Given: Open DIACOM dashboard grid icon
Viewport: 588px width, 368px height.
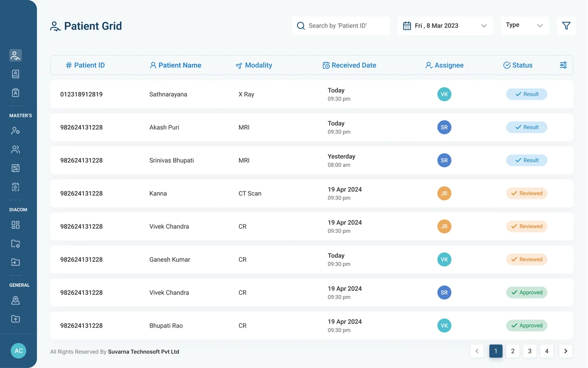Looking at the screenshot, I should click(16, 225).
